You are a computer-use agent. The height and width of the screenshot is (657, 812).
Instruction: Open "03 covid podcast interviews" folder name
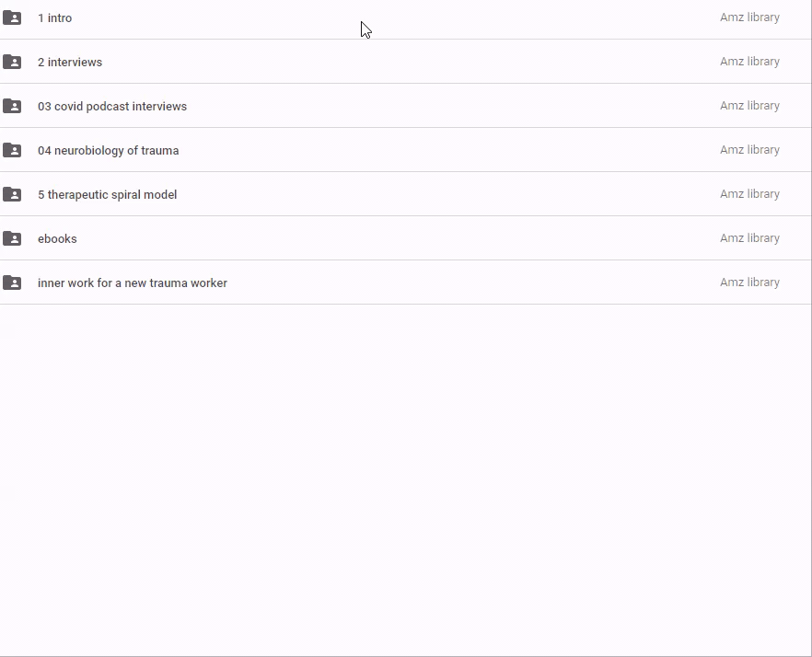(x=112, y=106)
